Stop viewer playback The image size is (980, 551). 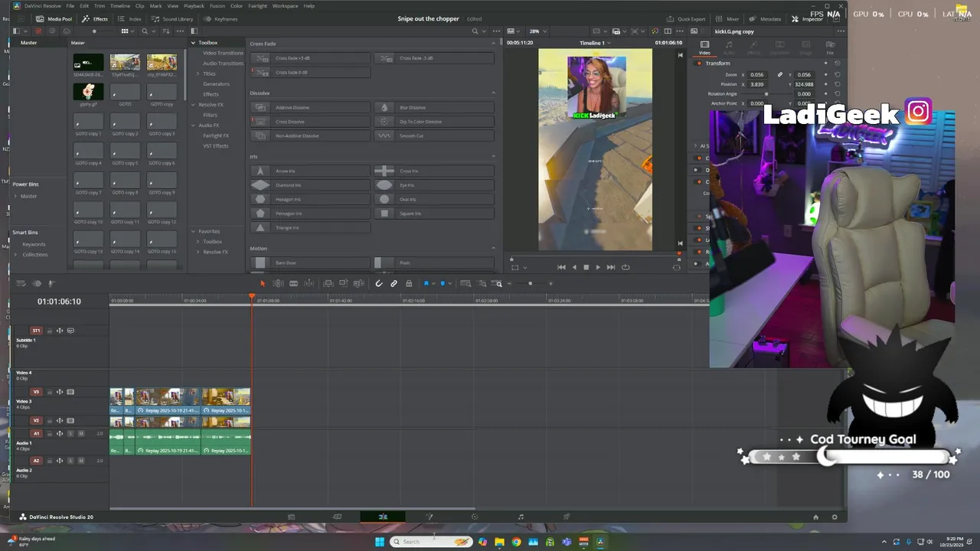click(586, 267)
